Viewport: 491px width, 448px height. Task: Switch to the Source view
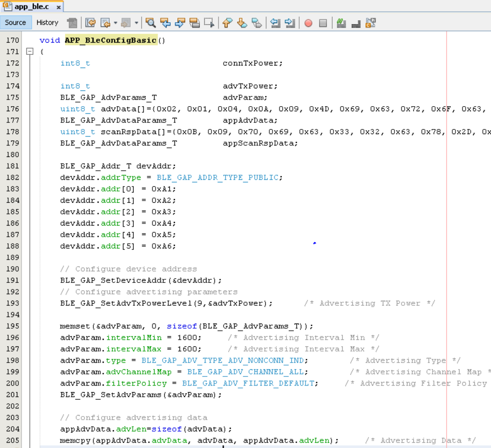click(15, 22)
